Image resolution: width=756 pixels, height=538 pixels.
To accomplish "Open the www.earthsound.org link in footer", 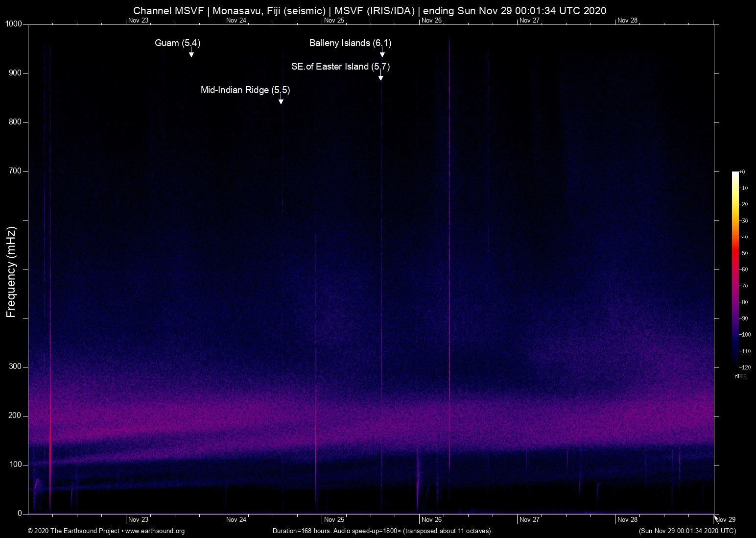I will click(x=155, y=531).
